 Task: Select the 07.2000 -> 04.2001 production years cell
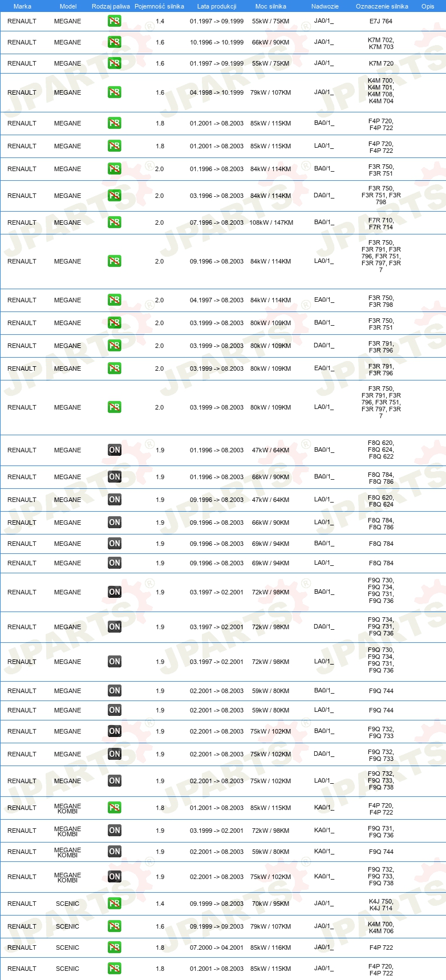click(x=217, y=947)
